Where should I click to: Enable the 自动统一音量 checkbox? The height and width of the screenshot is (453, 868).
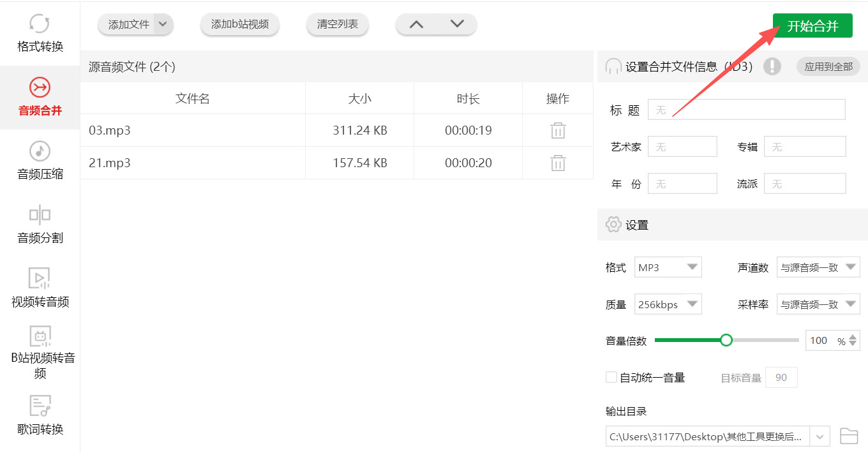pyautogui.click(x=611, y=377)
